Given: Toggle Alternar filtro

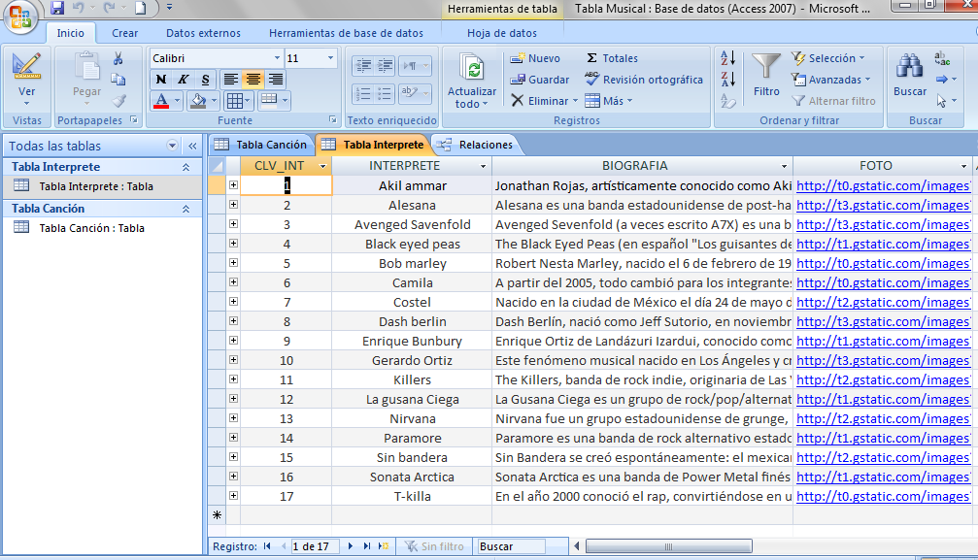Looking at the screenshot, I should [833, 100].
